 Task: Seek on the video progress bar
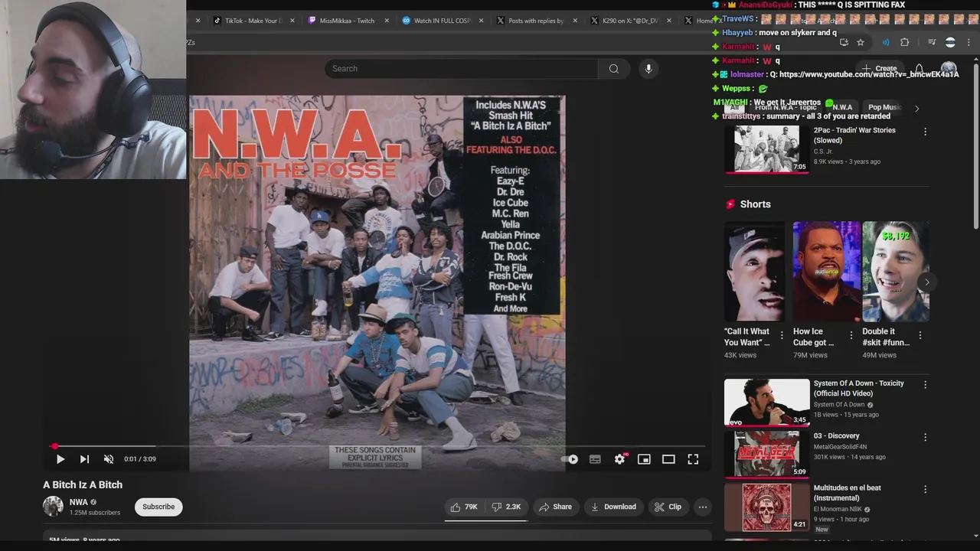[x=377, y=445]
